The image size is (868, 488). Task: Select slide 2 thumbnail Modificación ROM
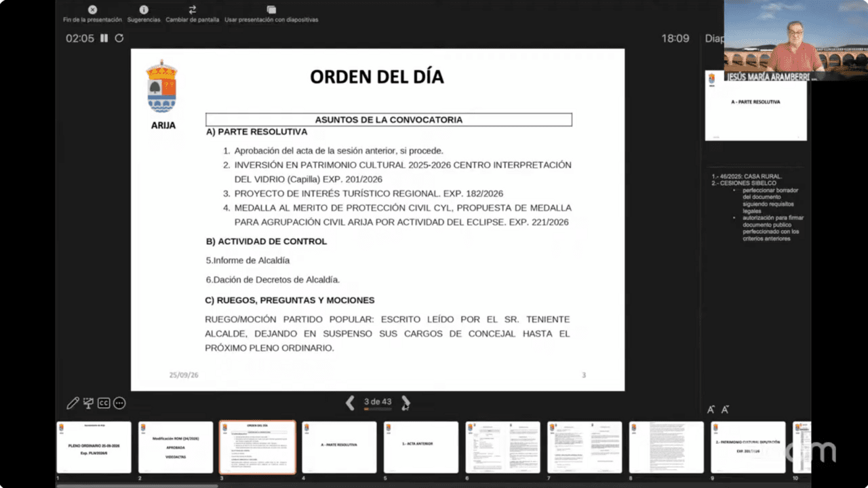pos(176,447)
